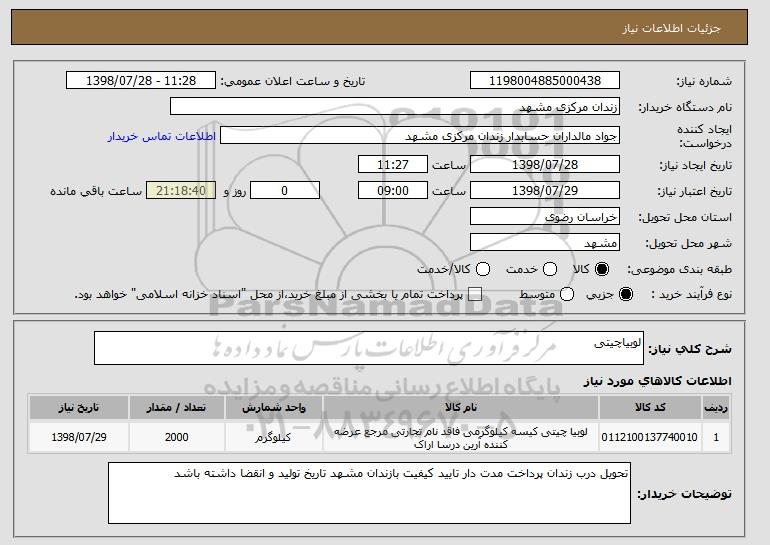Viewport: 770px width, 545px height.
Task: Click the need number field 1198004885000438
Action: point(545,81)
